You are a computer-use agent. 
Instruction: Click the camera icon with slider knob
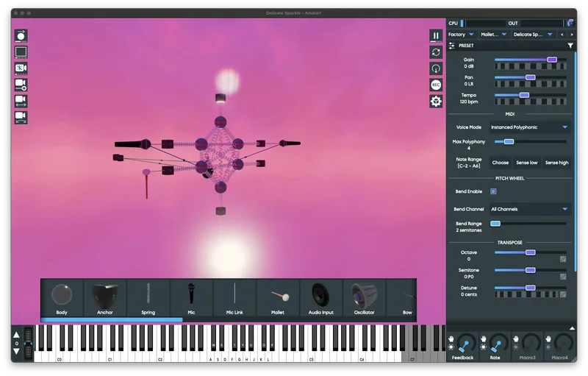[21, 85]
